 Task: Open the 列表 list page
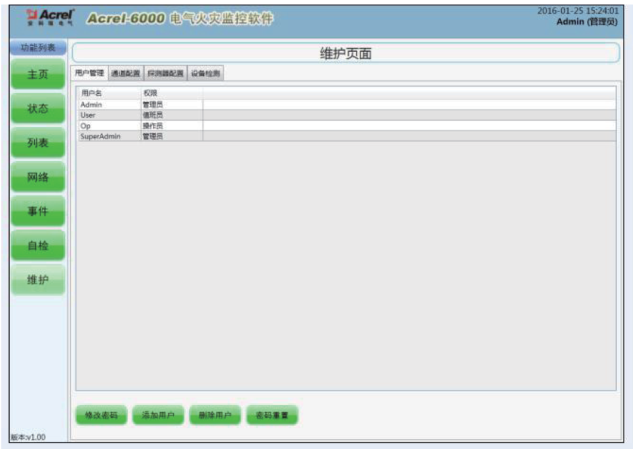click(38, 144)
